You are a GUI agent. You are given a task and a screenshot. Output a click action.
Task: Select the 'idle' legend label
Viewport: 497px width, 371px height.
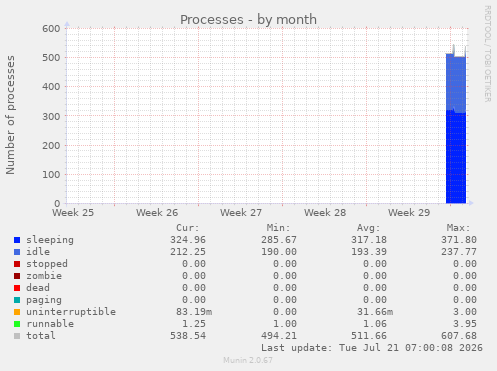tap(38, 252)
